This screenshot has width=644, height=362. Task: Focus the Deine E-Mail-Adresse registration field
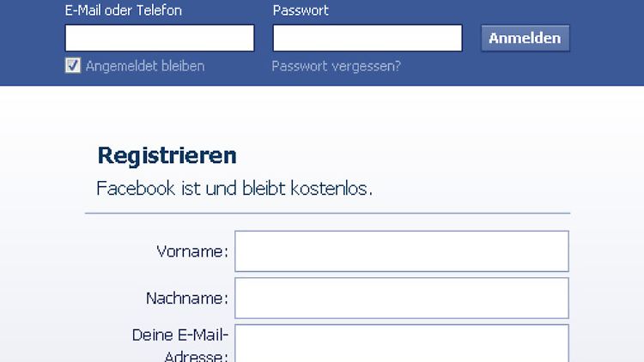tap(401, 343)
